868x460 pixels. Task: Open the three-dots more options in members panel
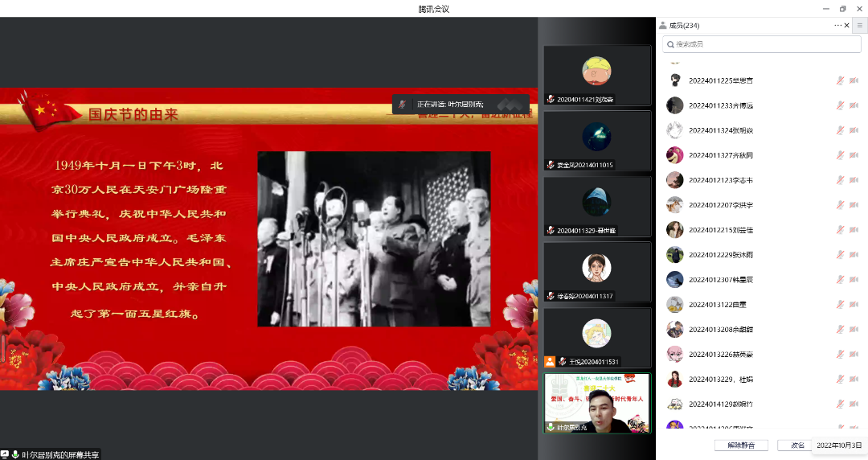tap(837, 26)
